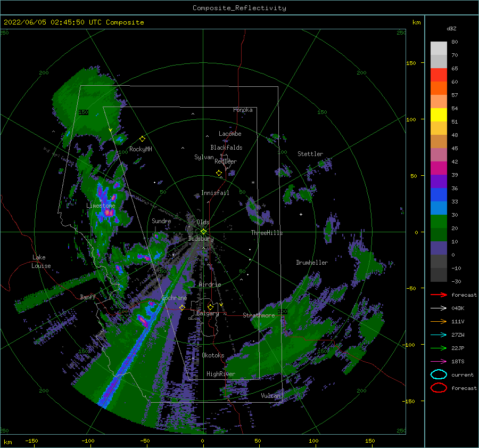Click the Olds city label
This screenshot has height=448, width=479.
[203, 222]
